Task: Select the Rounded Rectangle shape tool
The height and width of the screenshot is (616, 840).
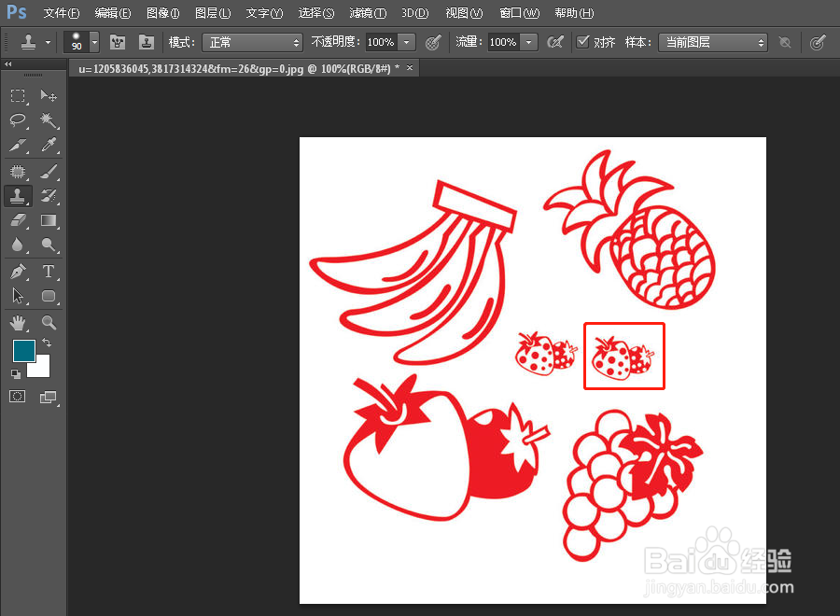Action: [x=49, y=296]
